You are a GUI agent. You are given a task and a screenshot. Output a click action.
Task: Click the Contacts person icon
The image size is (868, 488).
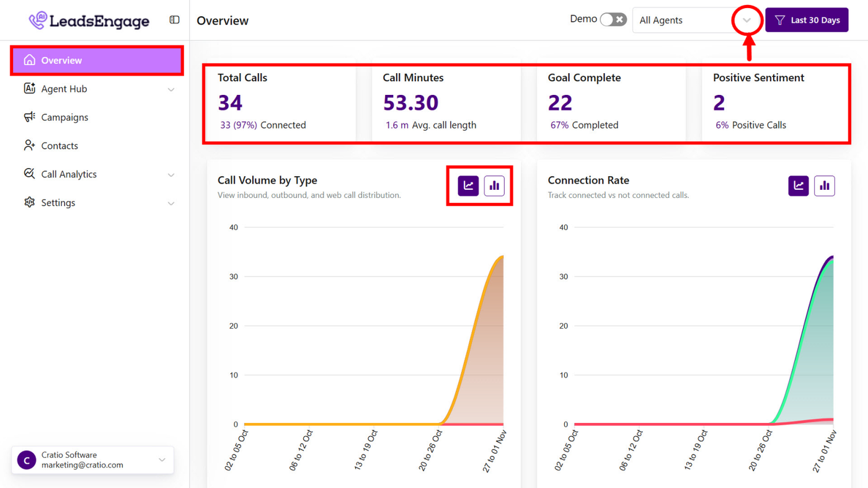[29, 146]
